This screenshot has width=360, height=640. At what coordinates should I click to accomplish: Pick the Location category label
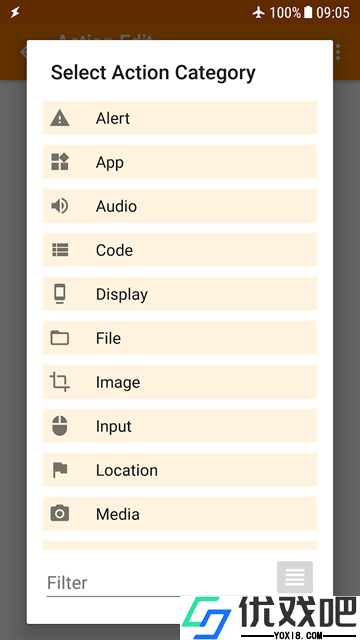(127, 470)
